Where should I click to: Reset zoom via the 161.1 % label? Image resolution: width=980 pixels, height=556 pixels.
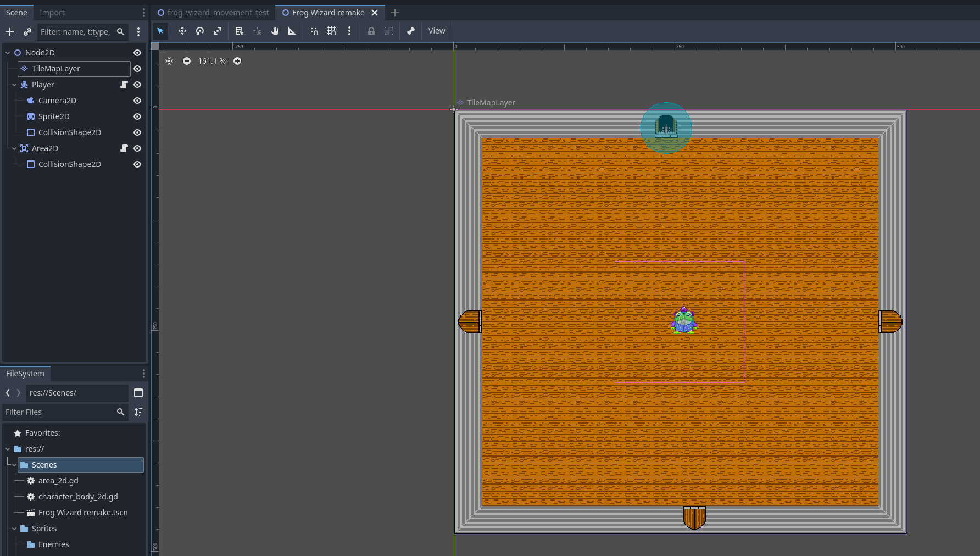tap(211, 61)
